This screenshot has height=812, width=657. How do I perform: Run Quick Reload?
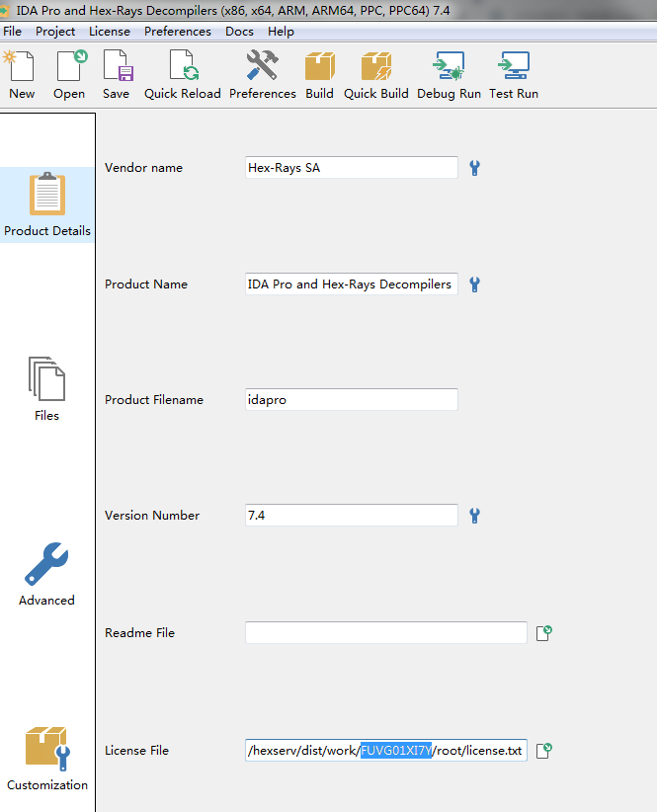coord(182,74)
